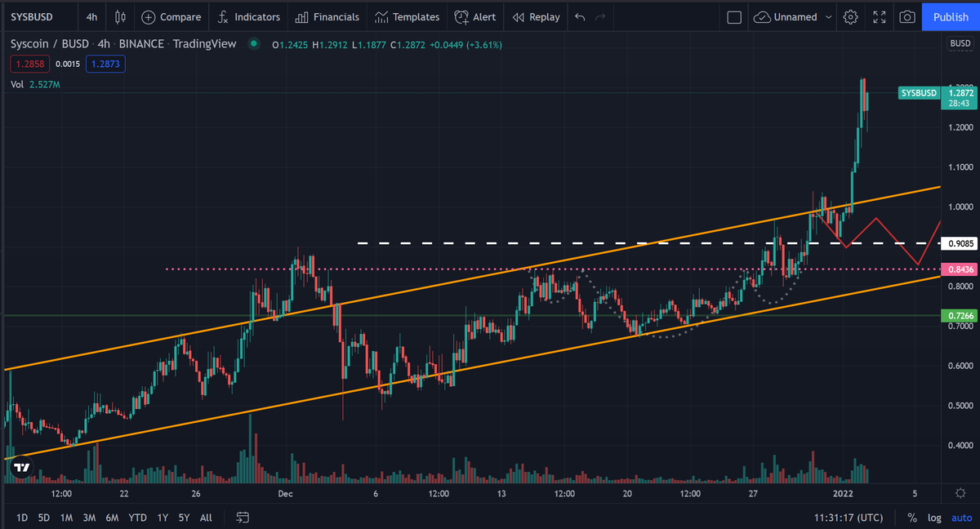Click the Vol 2.527M indicator label
The height and width of the screenshot is (529, 980).
pyautogui.click(x=36, y=84)
